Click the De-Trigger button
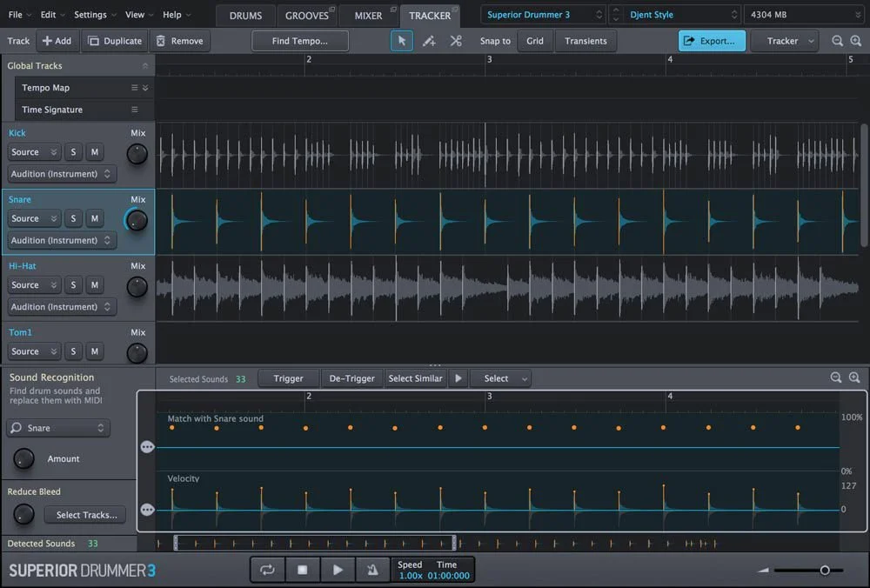Viewport: 870px width, 588px height. 351,378
